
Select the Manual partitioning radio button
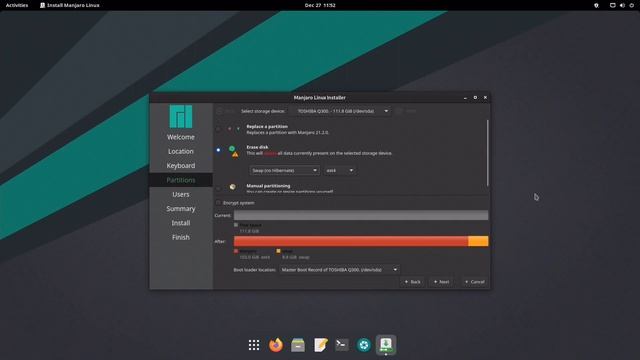(x=218, y=188)
